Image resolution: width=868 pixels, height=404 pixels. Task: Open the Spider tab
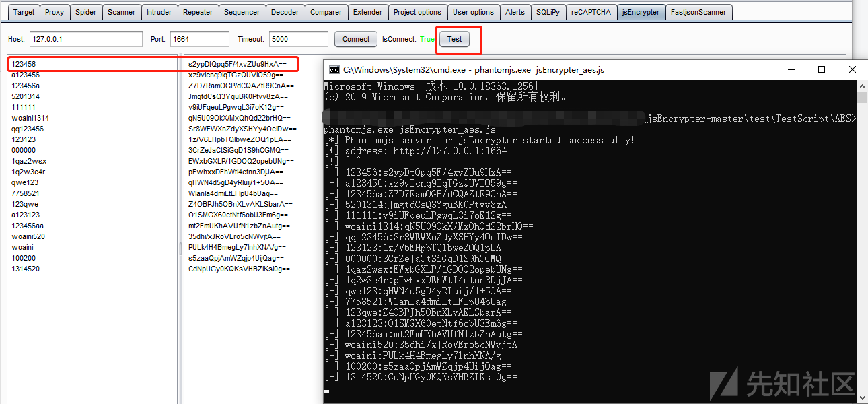click(85, 12)
